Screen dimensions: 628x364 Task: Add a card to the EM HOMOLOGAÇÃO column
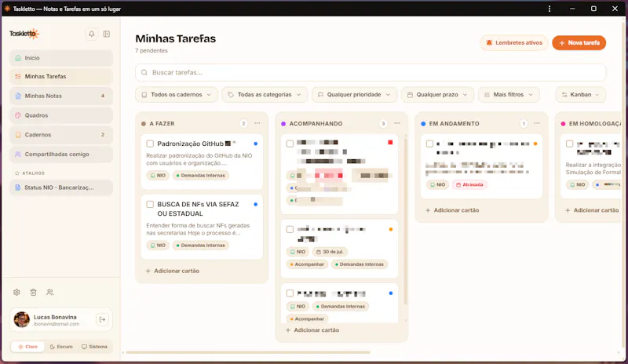pyautogui.click(x=592, y=210)
